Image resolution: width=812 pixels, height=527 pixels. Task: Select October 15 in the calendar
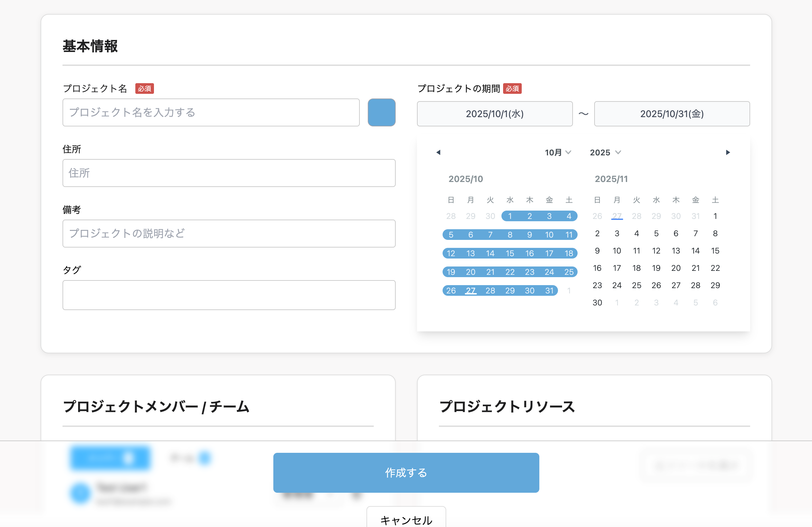click(x=510, y=253)
